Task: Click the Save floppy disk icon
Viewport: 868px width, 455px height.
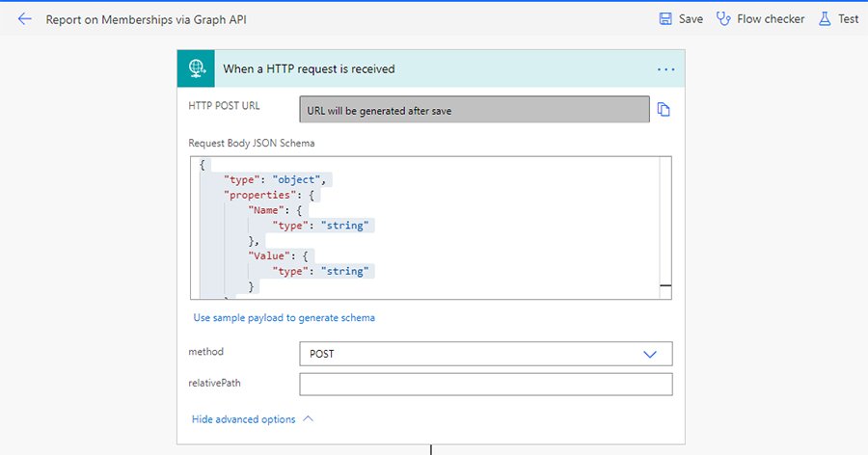Action: (665, 19)
